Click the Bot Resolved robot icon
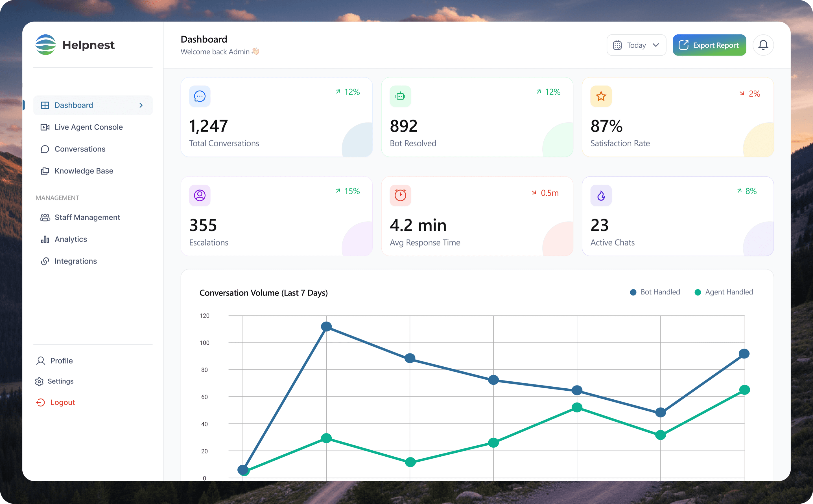The image size is (813, 504). pyautogui.click(x=400, y=96)
